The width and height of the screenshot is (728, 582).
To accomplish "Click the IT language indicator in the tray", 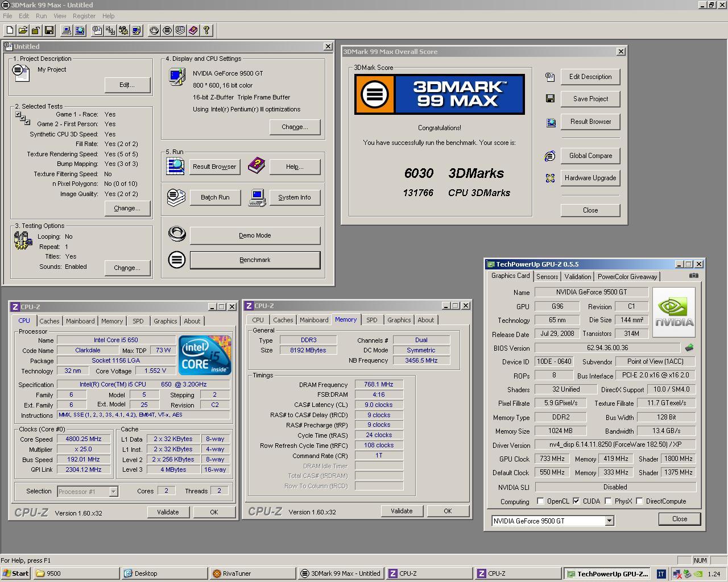I will coord(661,573).
